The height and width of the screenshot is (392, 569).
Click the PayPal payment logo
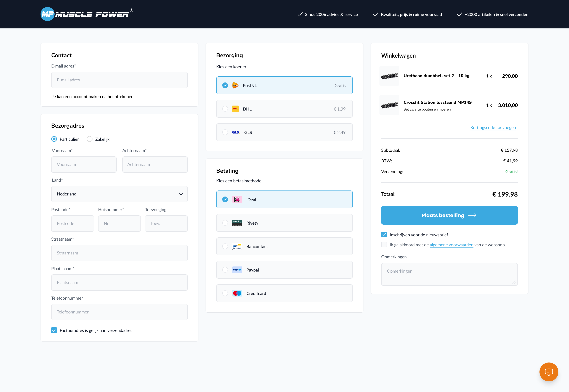tap(237, 270)
